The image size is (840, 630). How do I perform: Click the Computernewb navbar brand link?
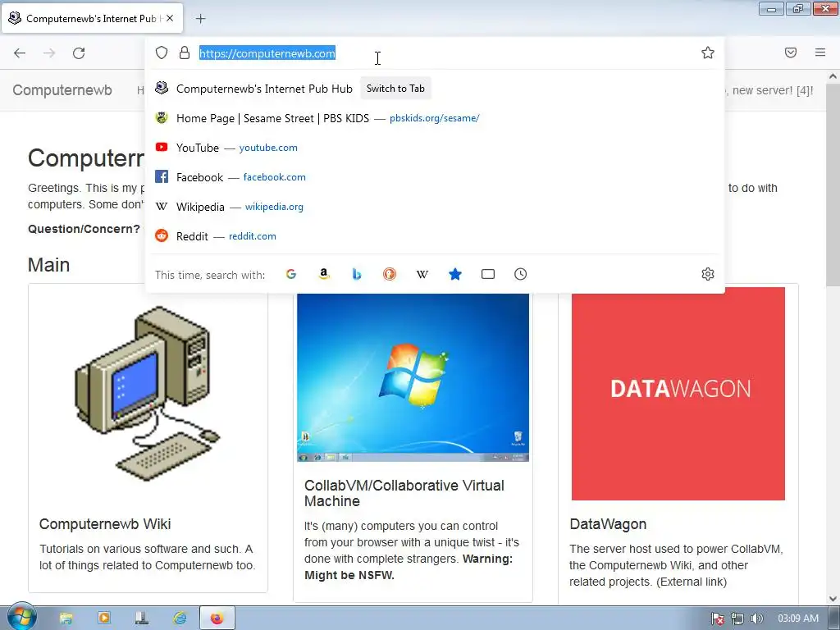click(62, 90)
